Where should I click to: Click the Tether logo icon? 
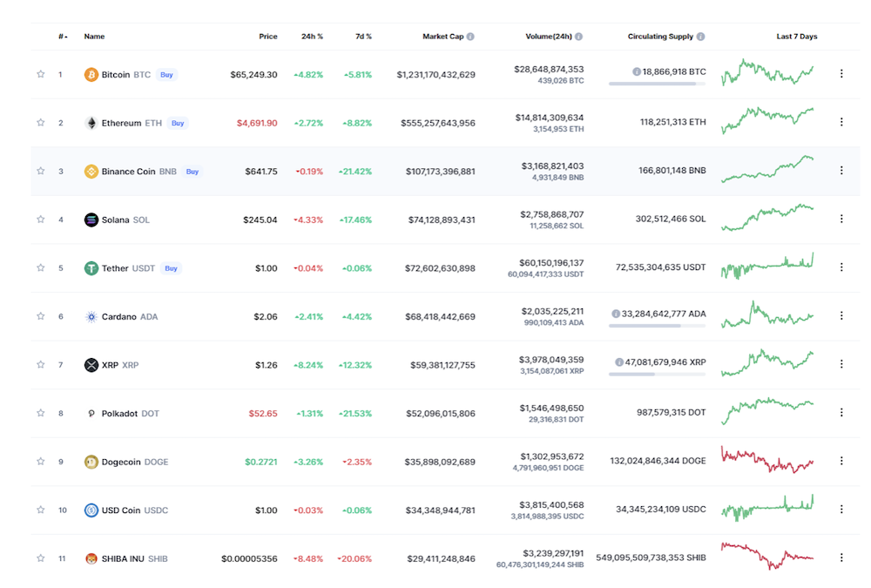click(x=91, y=268)
